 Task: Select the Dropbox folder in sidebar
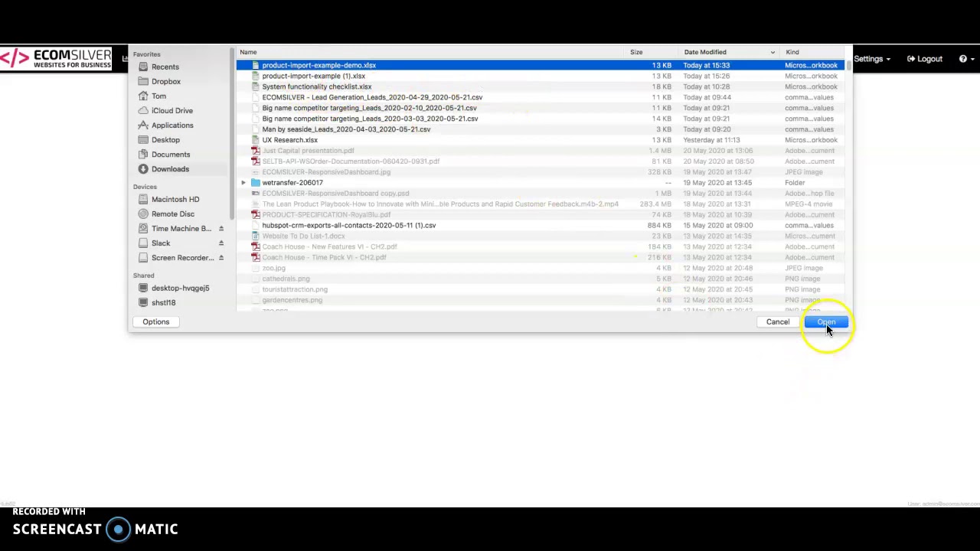(165, 81)
